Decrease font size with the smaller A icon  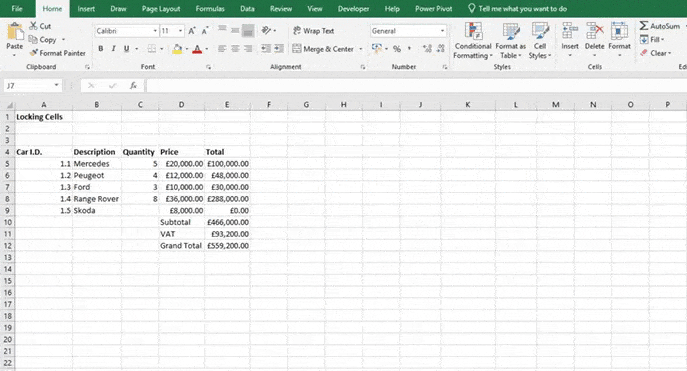(x=205, y=31)
